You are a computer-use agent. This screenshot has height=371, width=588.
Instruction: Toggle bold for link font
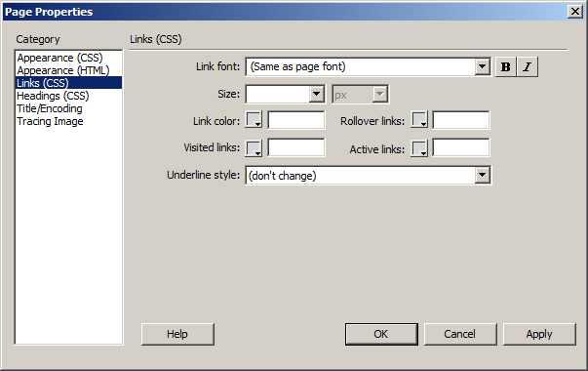[505, 66]
